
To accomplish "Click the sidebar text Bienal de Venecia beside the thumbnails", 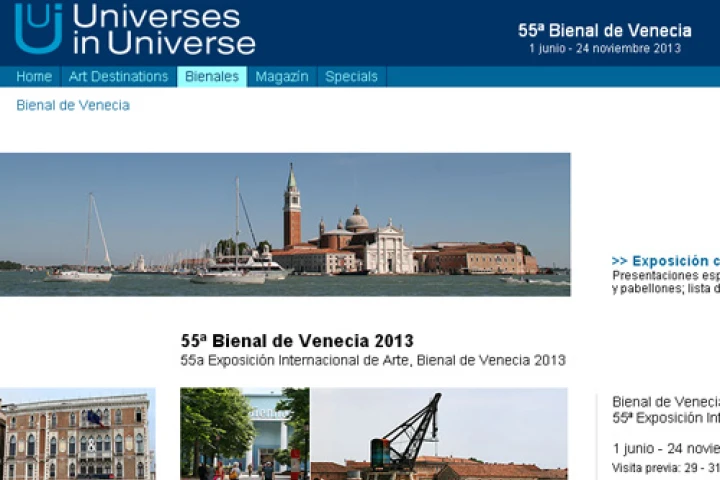I will coord(665,402).
